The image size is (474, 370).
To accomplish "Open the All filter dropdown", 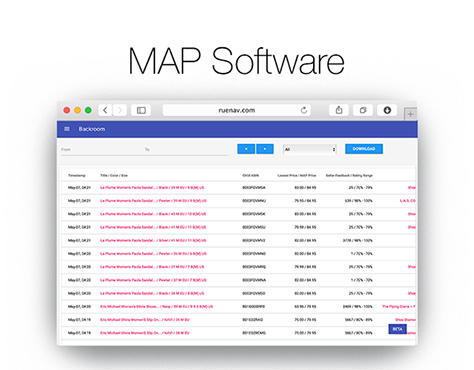I will [310, 149].
